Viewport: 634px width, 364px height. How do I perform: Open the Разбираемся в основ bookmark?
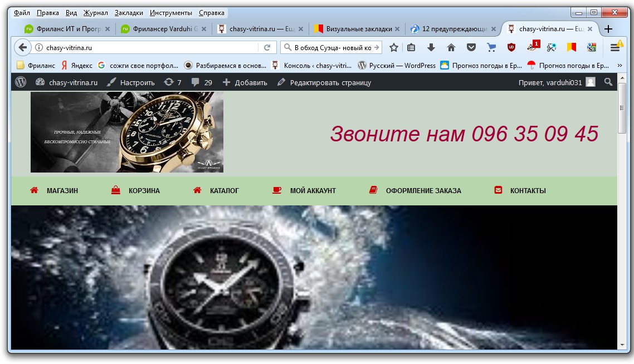pos(225,66)
